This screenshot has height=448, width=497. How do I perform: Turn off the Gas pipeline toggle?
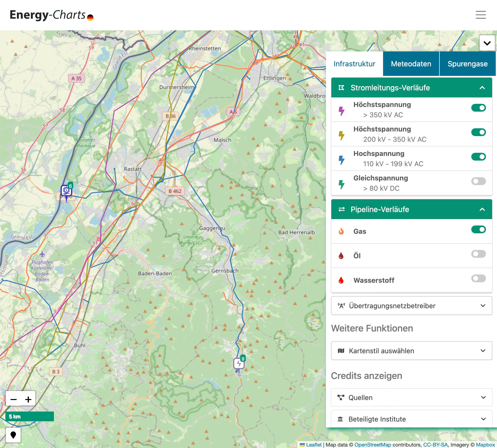[478, 229]
